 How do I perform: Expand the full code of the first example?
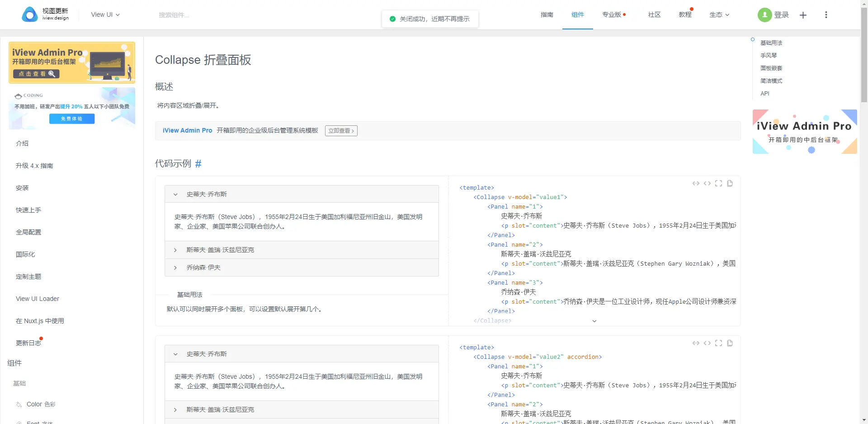(594, 321)
